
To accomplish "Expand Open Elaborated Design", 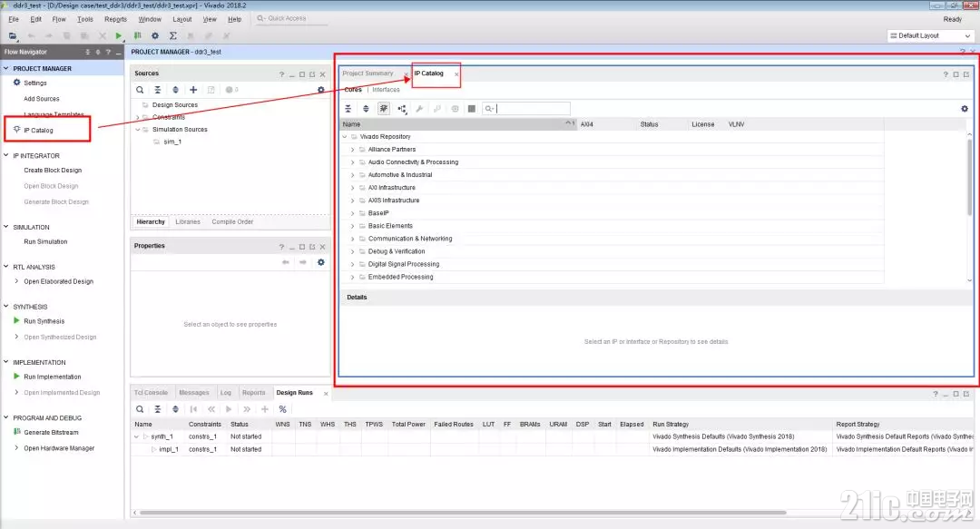I will click(17, 281).
